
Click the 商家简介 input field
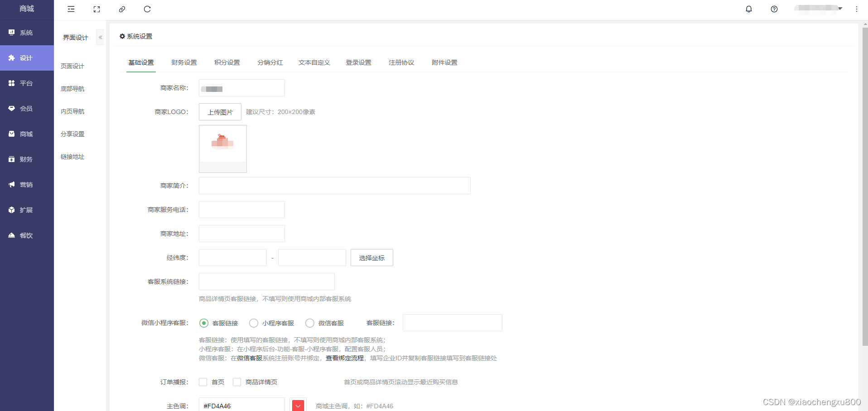[335, 186]
